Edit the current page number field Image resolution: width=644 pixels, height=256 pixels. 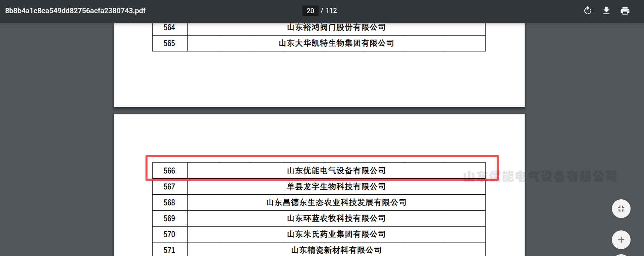[310, 11]
